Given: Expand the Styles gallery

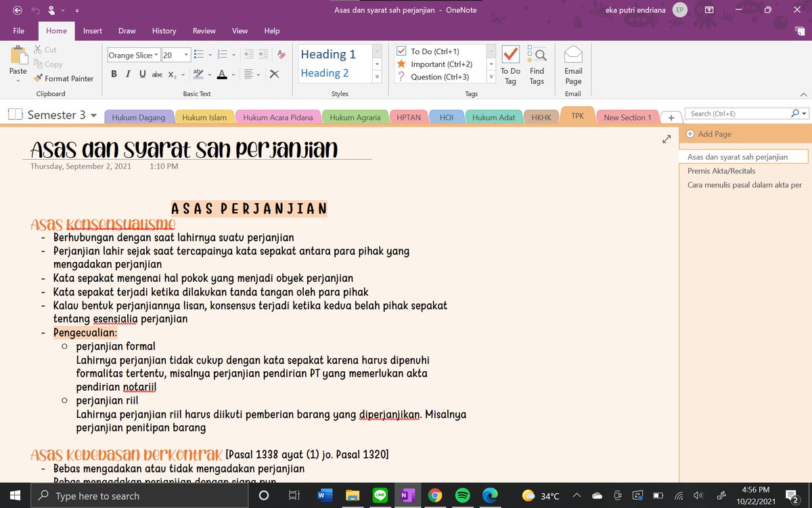Looking at the screenshot, I should [x=378, y=77].
